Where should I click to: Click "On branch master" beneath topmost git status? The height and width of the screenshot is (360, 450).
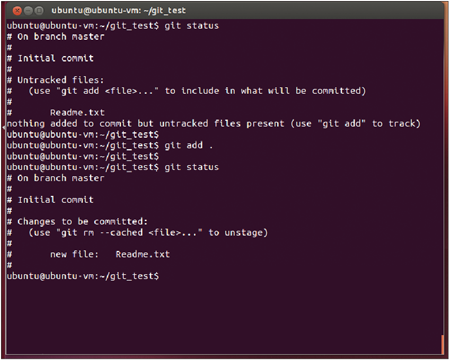(61, 37)
